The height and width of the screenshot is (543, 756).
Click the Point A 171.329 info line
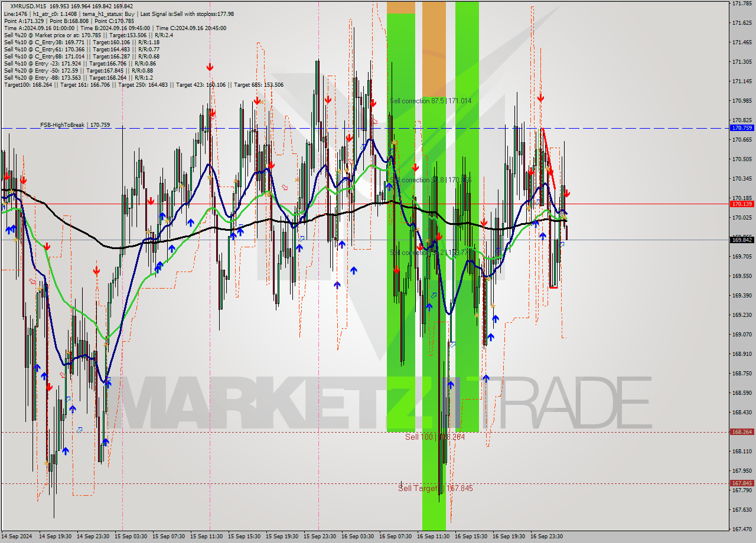coord(69,21)
